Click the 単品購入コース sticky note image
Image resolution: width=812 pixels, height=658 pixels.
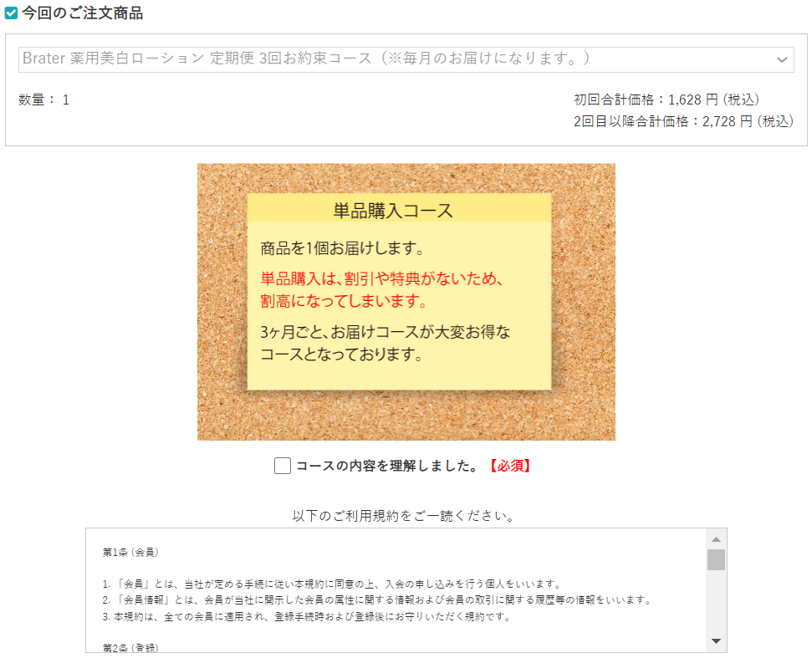point(406,302)
